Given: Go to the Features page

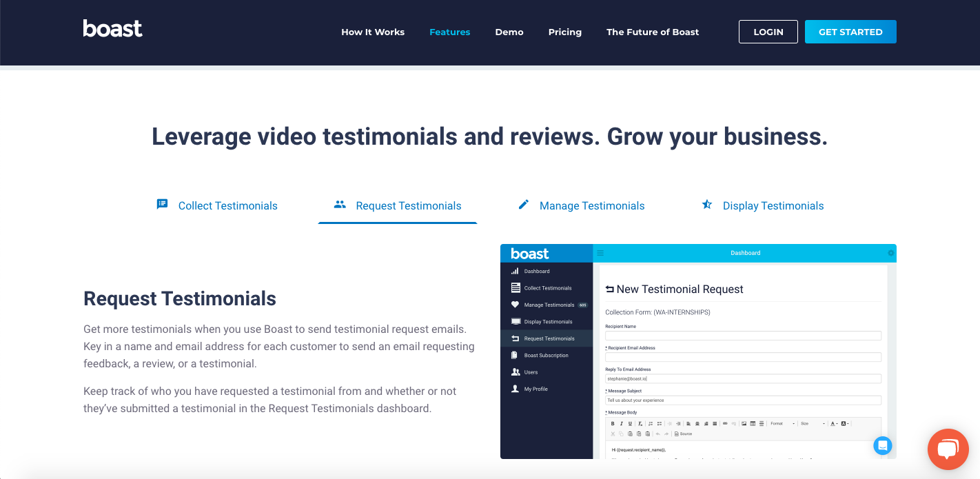Looking at the screenshot, I should pos(450,32).
